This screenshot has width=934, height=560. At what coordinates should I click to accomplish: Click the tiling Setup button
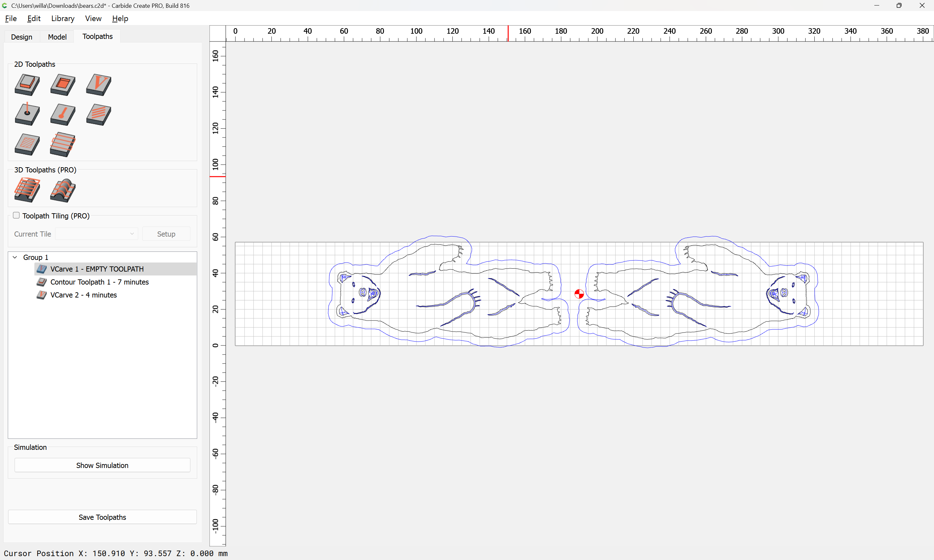point(166,234)
